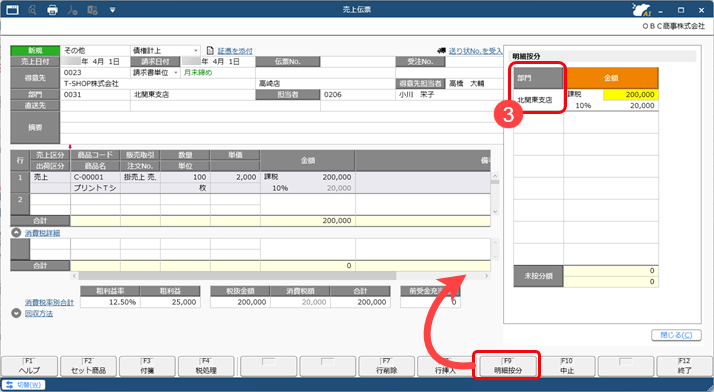Click 北関東支店 in the 明細按分 部門 column

(x=535, y=100)
